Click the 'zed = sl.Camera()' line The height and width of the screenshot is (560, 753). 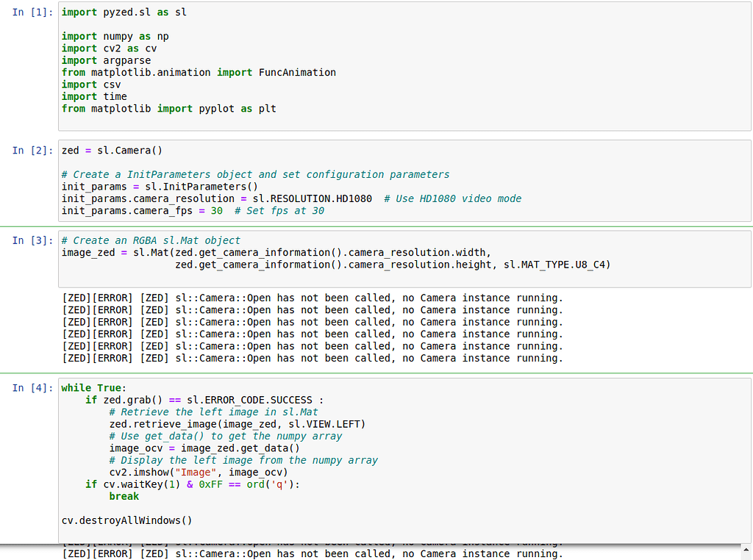112,151
